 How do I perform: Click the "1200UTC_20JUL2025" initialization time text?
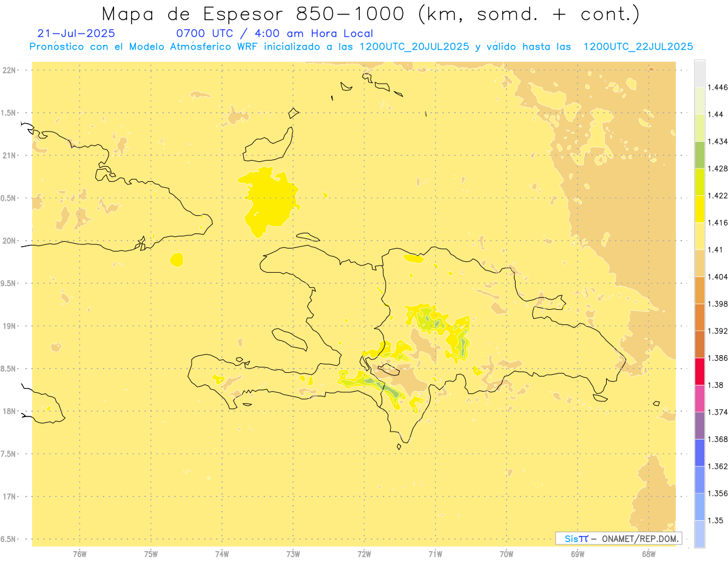414,47
